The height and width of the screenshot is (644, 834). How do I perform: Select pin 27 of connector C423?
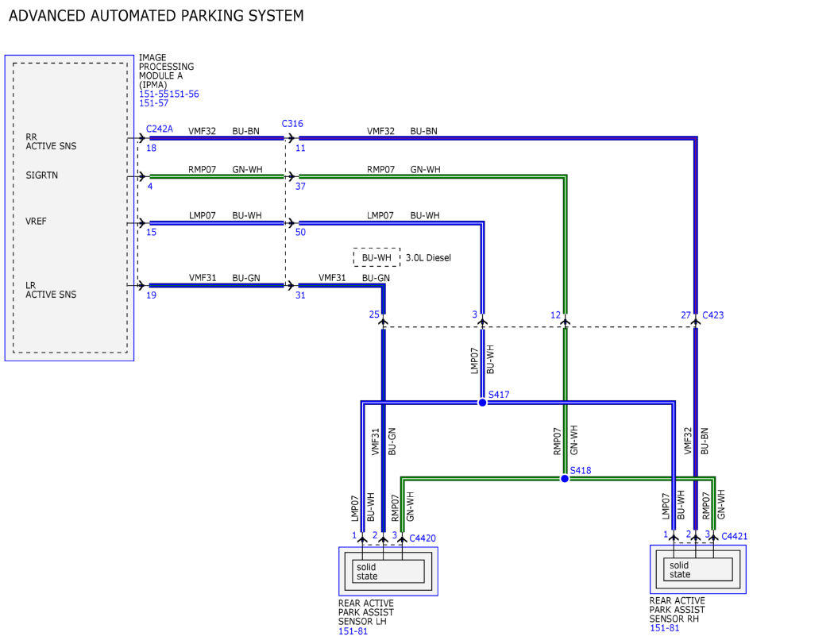(686, 315)
